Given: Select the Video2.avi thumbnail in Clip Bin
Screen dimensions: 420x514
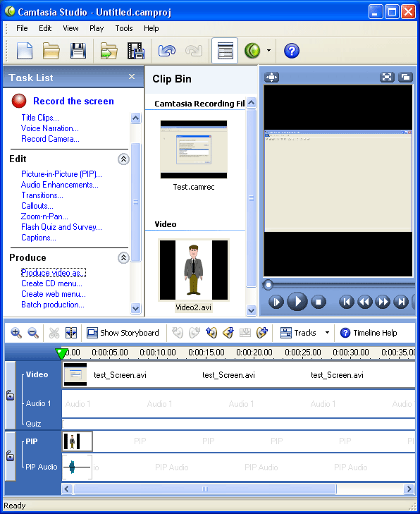Looking at the screenshot, I should coord(194,271).
